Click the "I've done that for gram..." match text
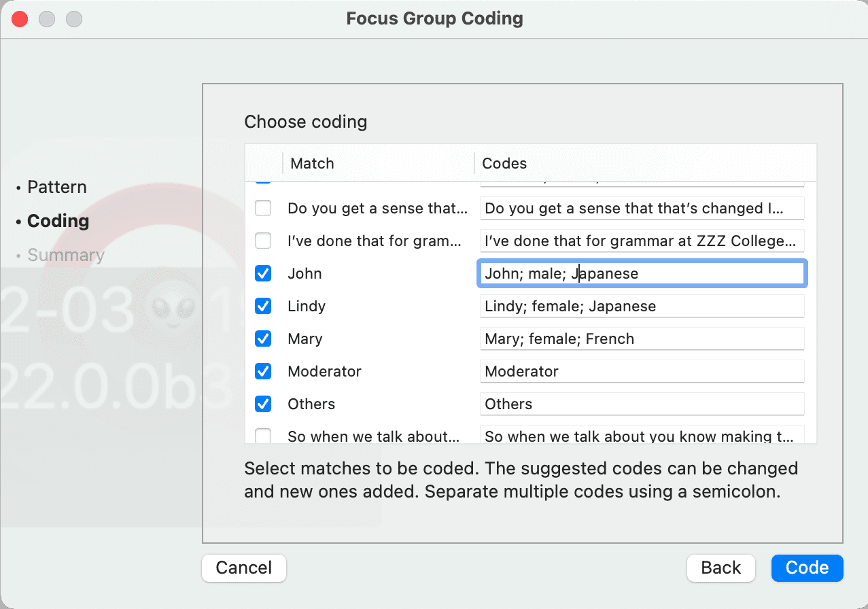The height and width of the screenshot is (609, 868). point(375,241)
